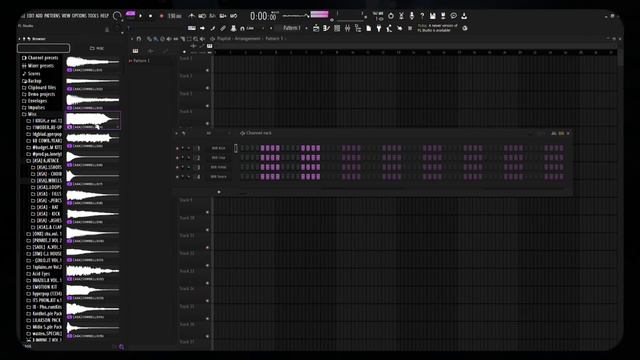
Task: Toggle typing keyboard to piano icon
Action: point(191,28)
